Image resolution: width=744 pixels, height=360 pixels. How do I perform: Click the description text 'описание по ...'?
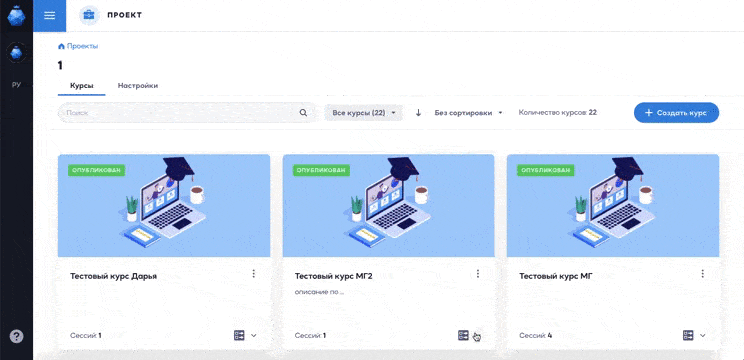coord(319,292)
